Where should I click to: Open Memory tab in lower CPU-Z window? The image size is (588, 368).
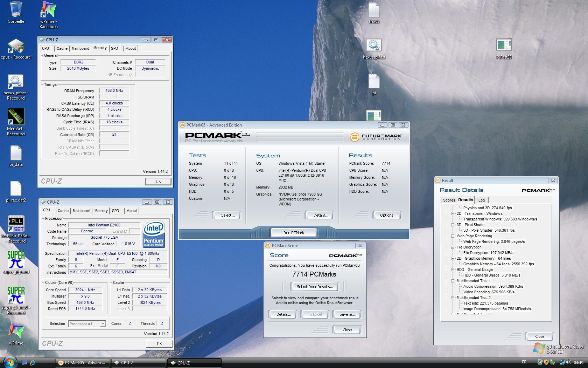[101, 211]
